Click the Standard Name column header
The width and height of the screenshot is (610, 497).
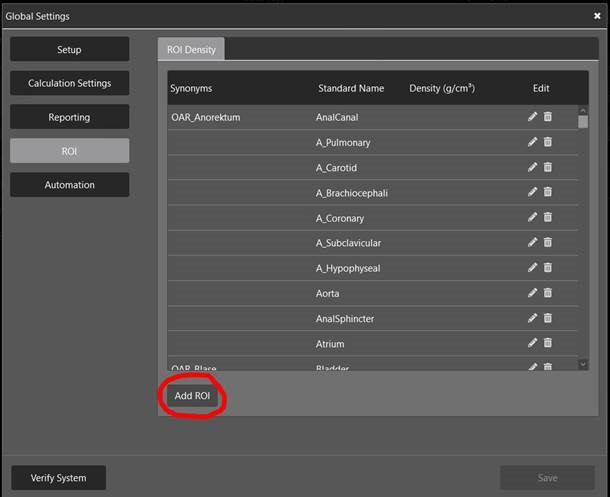[350, 88]
